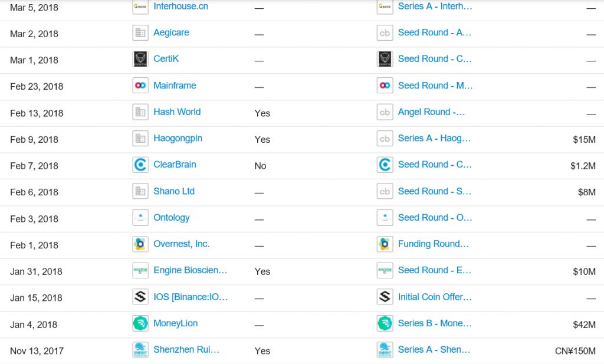The width and height of the screenshot is (604, 364).
Task: Click the Shenzhen Rui organization logo icon
Action: coord(140,350)
